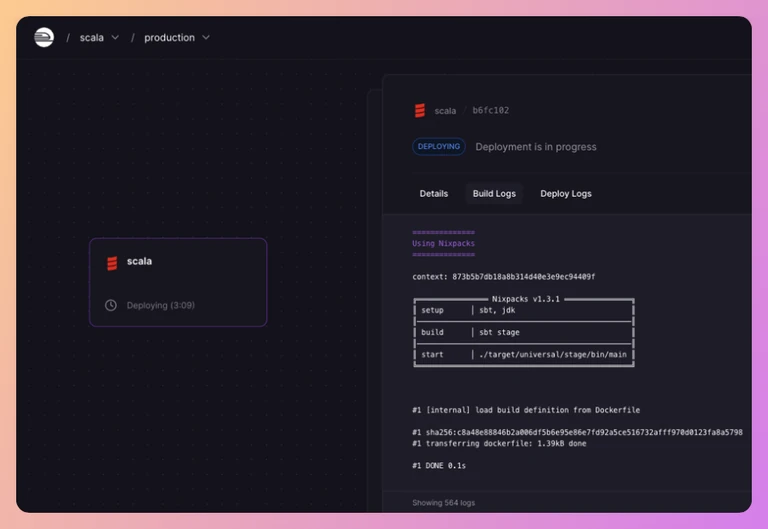Click the '#1 DONE 0.1s' log line

(439, 465)
